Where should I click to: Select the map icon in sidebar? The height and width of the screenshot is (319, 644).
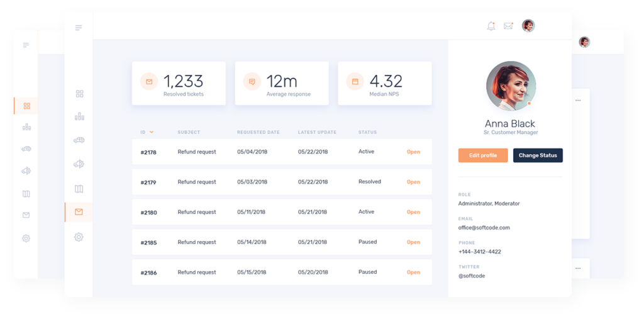79,189
